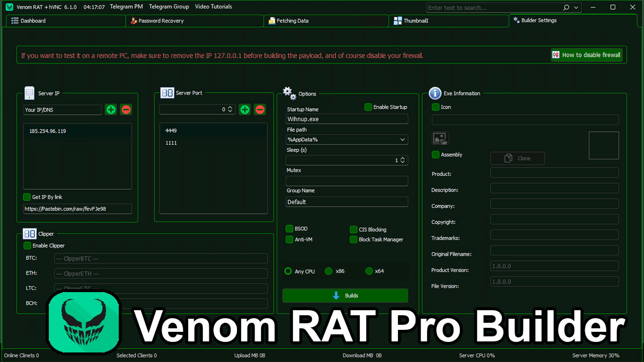644x362 pixels.
Task: Click the How to disable firewall button
Action: (x=586, y=54)
